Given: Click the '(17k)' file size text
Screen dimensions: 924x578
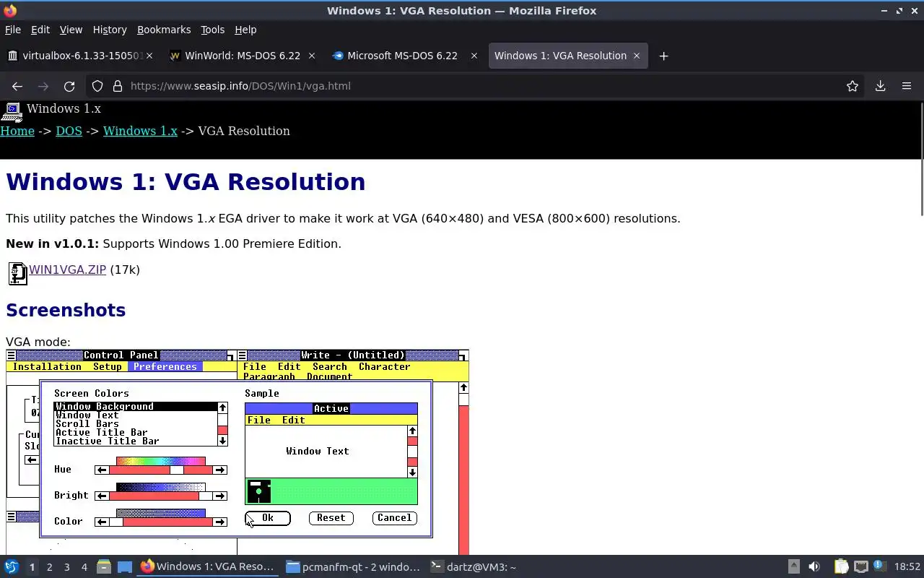Looking at the screenshot, I should coord(125,269).
